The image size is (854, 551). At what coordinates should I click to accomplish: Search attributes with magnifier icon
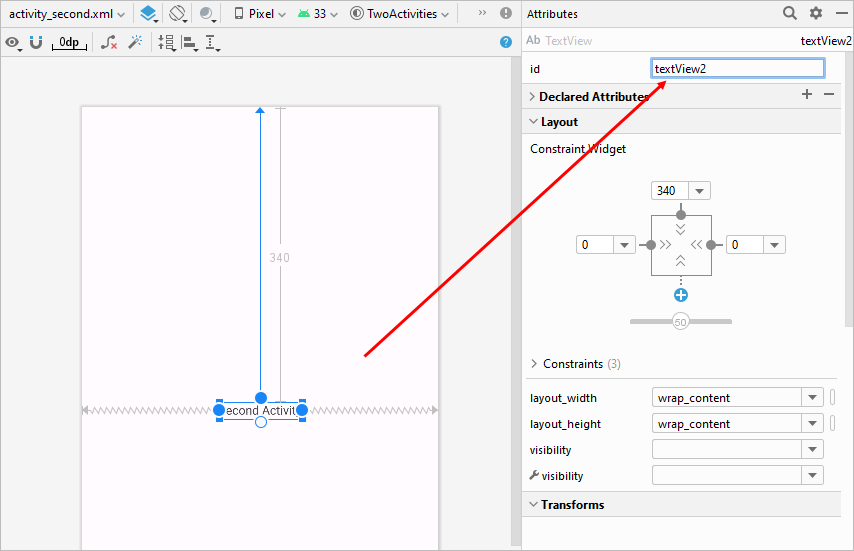pyautogui.click(x=790, y=14)
